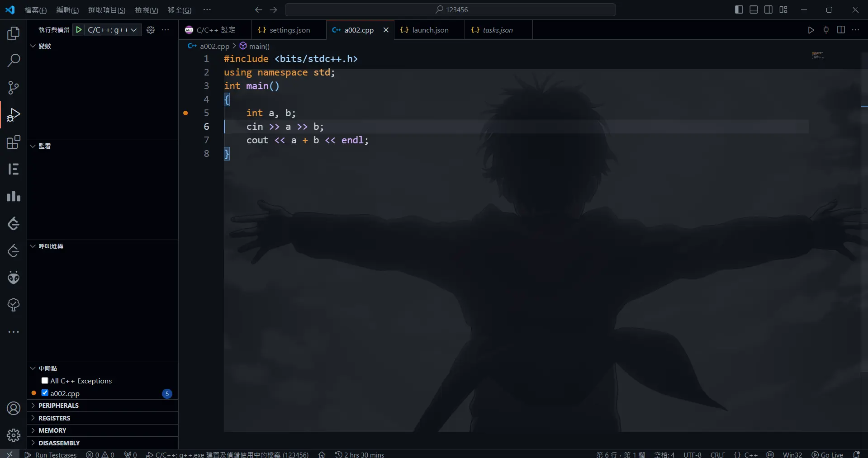Click the minimap code preview
Image resolution: width=868 pixels, height=458 pixels.
(x=818, y=56)
